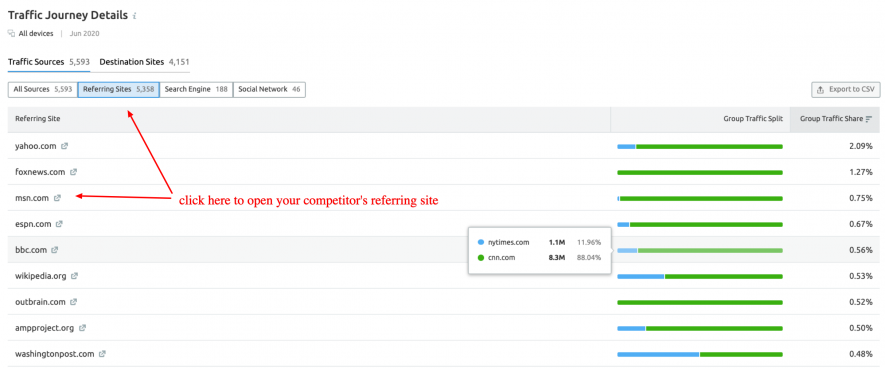The height and width of the screenshot is (368, 885).
Task: Select the Search Engine filter
Action: [196, 89]
